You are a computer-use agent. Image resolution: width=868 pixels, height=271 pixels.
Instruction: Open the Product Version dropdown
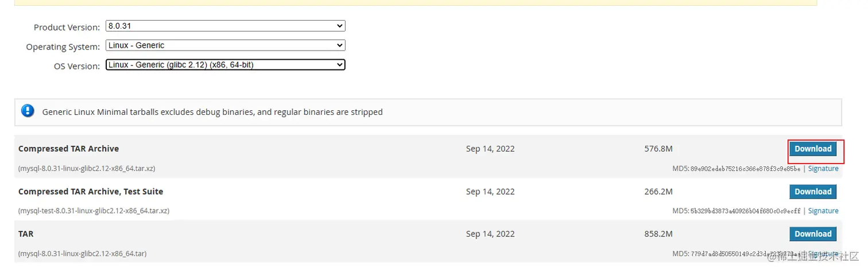click(x=225, y=26)
